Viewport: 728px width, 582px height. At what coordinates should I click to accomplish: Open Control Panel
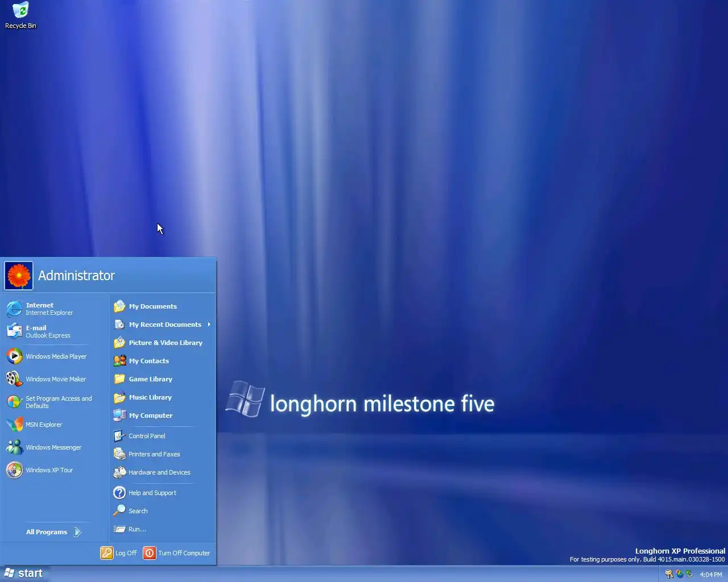pyautogui.click(x=162, y=436)
